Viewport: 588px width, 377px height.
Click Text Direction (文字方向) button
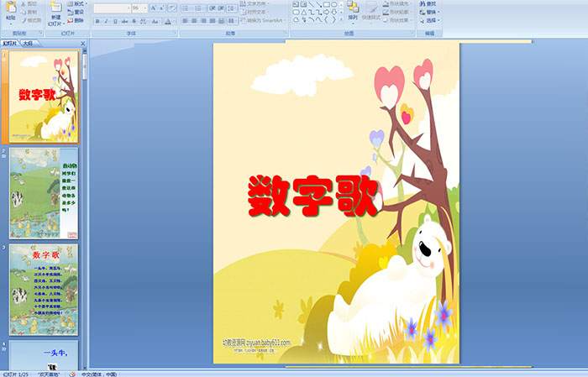pos(255,3)
